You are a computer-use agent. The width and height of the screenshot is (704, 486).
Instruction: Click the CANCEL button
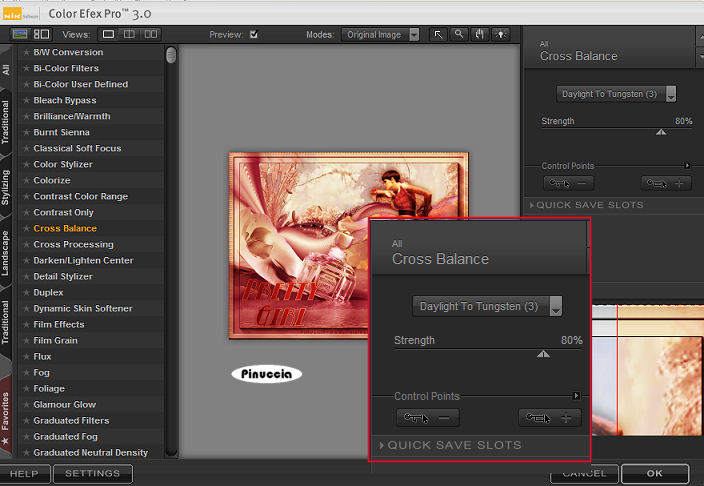tap(584, 474)
